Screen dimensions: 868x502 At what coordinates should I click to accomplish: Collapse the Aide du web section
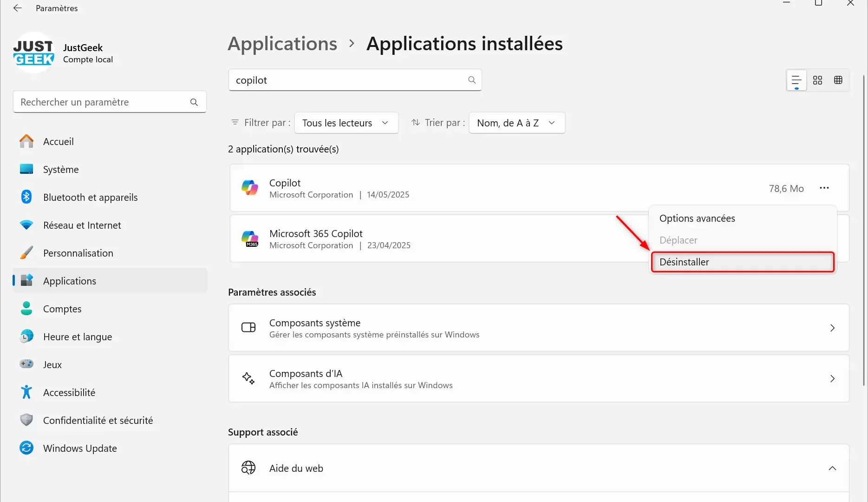(x=832, y=469)
